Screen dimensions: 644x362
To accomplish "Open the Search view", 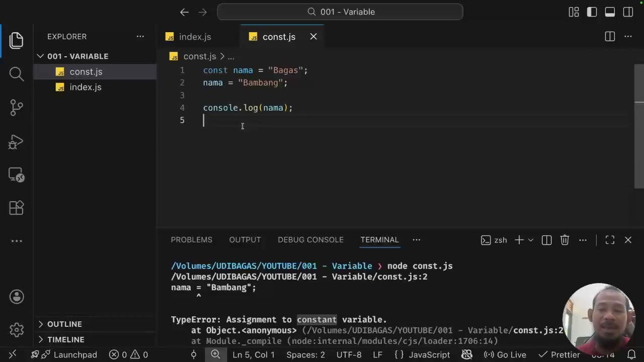I will click(x=16, y=74).
